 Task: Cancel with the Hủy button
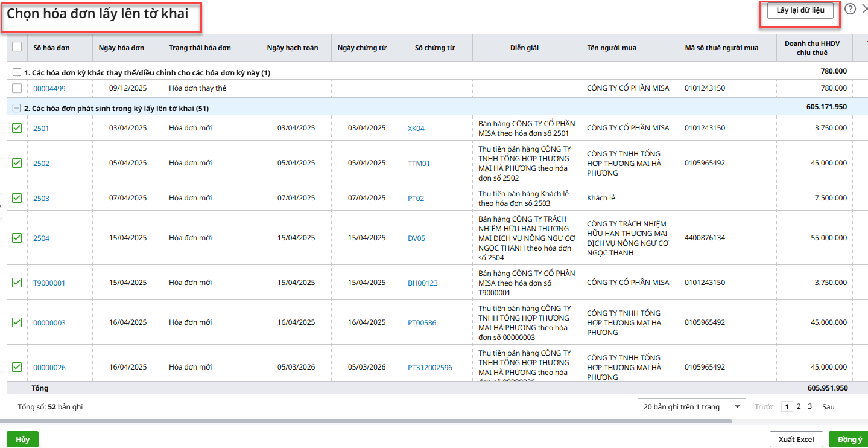pos(22,439)
